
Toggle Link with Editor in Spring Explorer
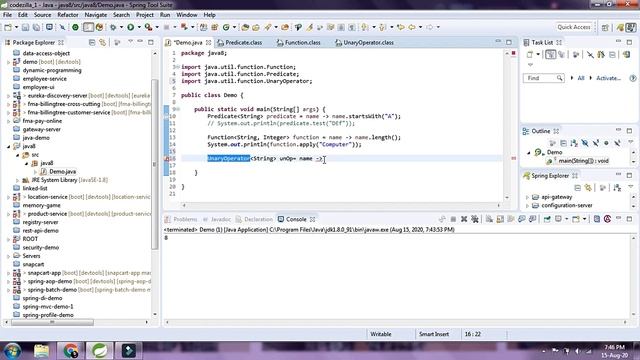[x=588, y=188]
